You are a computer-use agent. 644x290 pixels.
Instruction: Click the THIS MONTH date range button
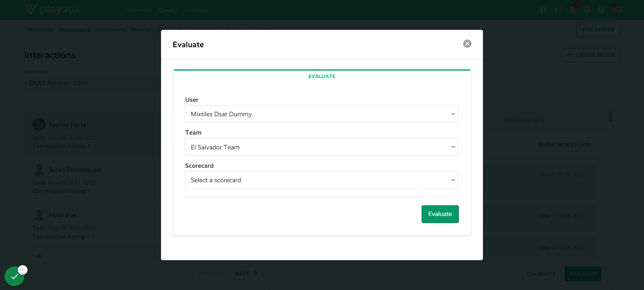(598, 30)
